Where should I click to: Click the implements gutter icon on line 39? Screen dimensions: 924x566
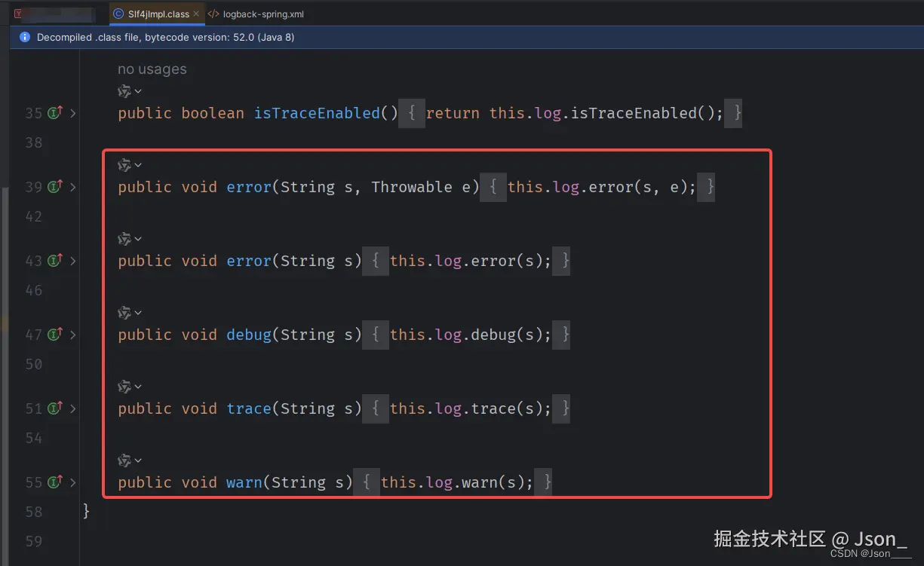[54, 187]
